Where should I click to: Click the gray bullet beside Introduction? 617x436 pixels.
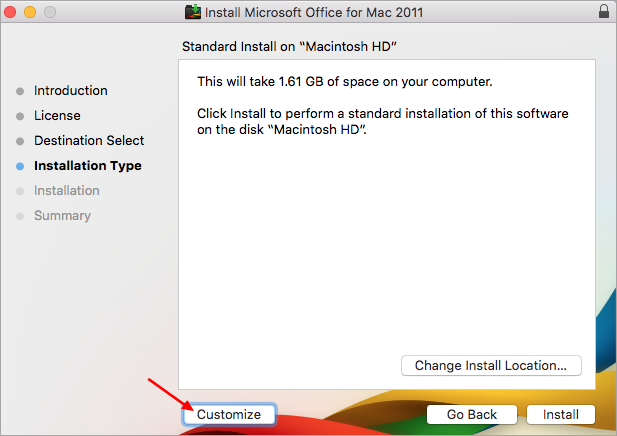click(x=19, y=91)
